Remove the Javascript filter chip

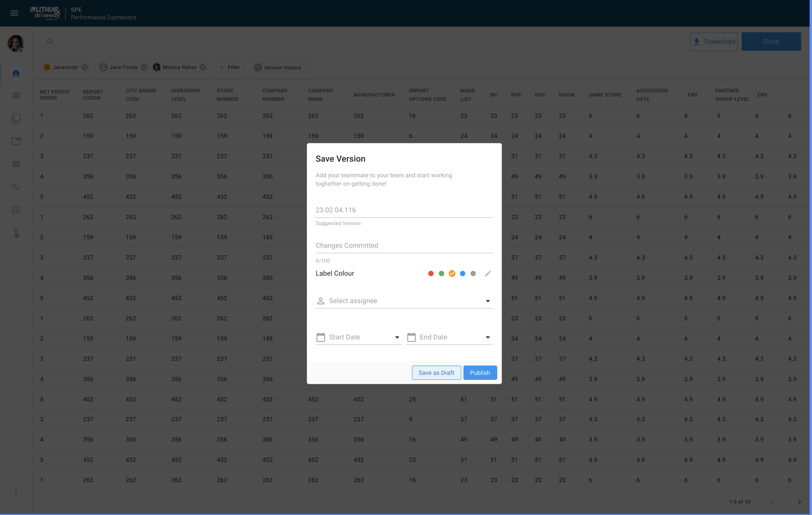pos(85,67)
